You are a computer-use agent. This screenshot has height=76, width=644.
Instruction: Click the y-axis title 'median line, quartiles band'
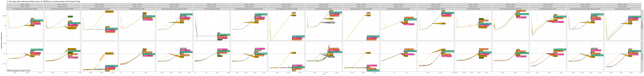(x=2, y=41)
